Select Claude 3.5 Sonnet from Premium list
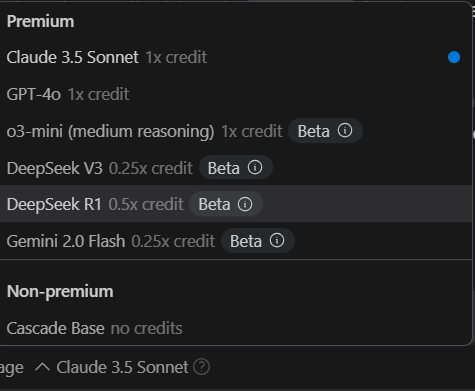Screen dimensions: 475x391 pyautogui.click(x=236, y=57)
